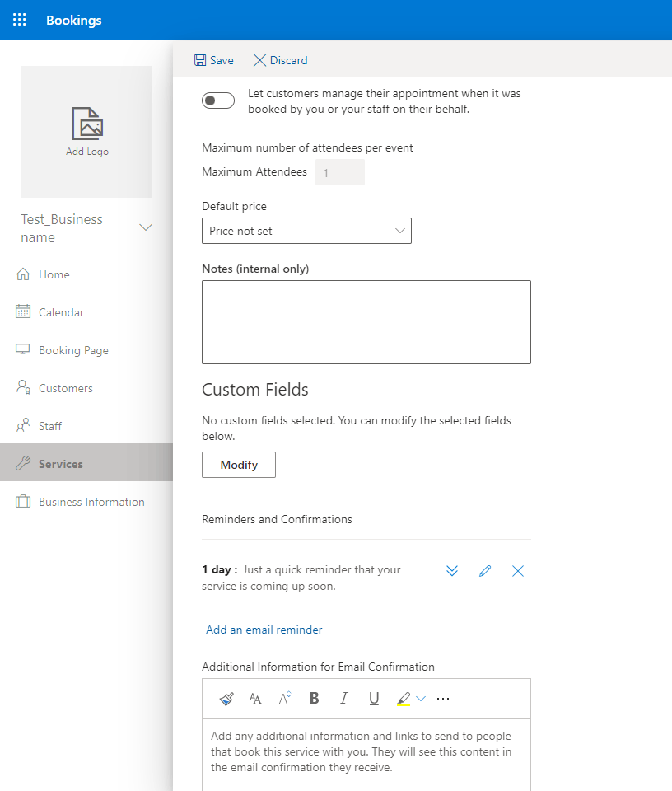672x791 pixels.
Task: Click the Business Information briefcase icon
Action: 23,502
